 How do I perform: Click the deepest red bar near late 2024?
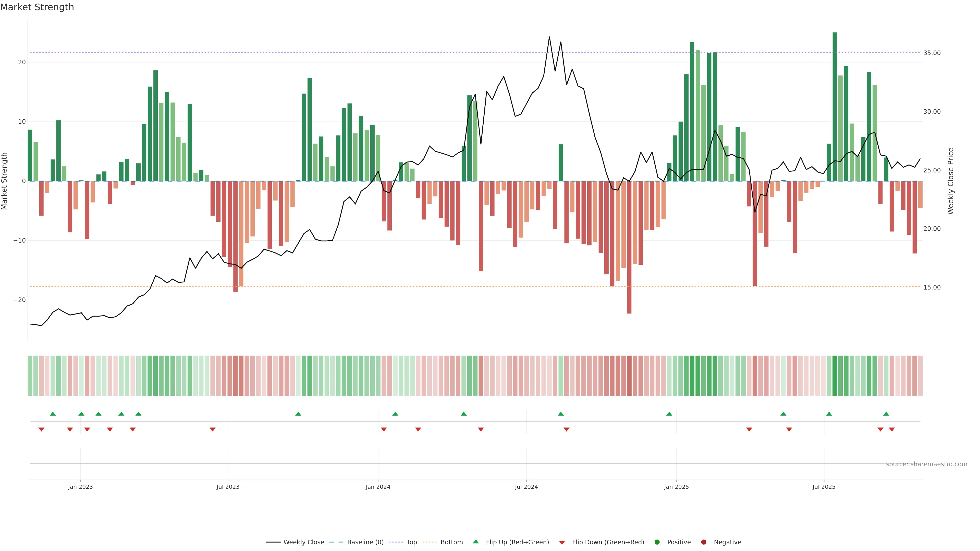[x=629, y=247]
